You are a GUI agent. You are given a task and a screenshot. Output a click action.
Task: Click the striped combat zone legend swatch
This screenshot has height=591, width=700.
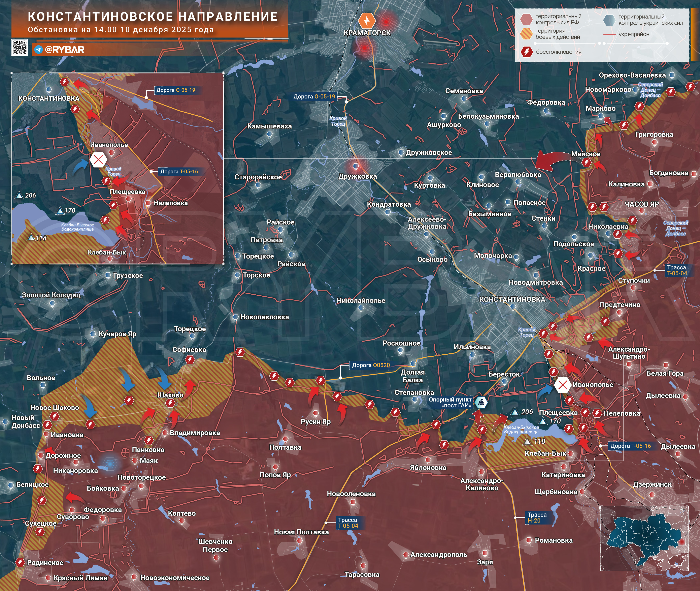click(x=526, y=34)
